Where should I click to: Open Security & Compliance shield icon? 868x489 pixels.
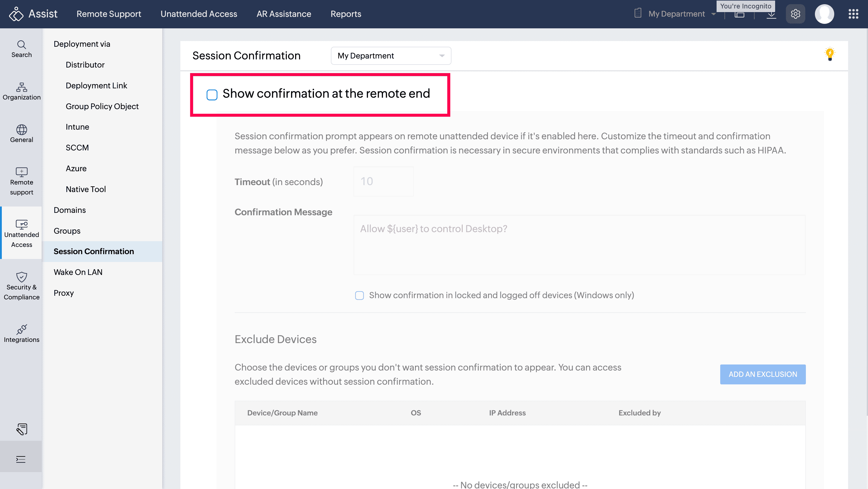click(x=22, y=286)
